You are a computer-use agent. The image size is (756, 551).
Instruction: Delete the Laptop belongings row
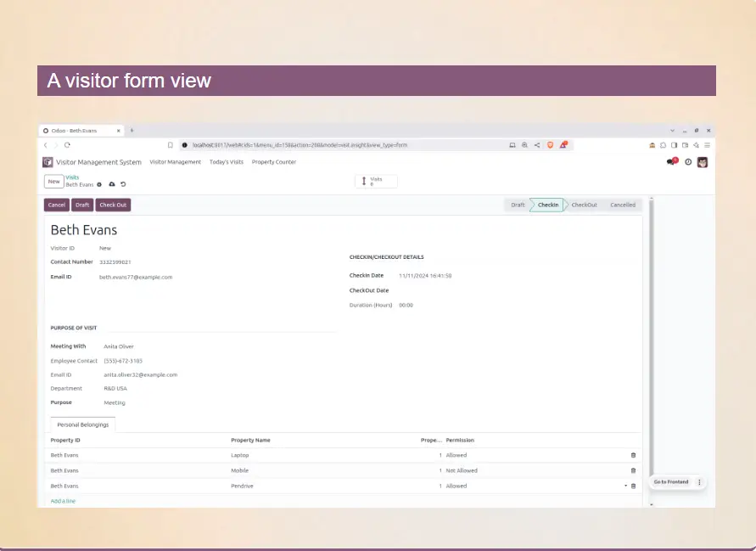click(633, 456)
